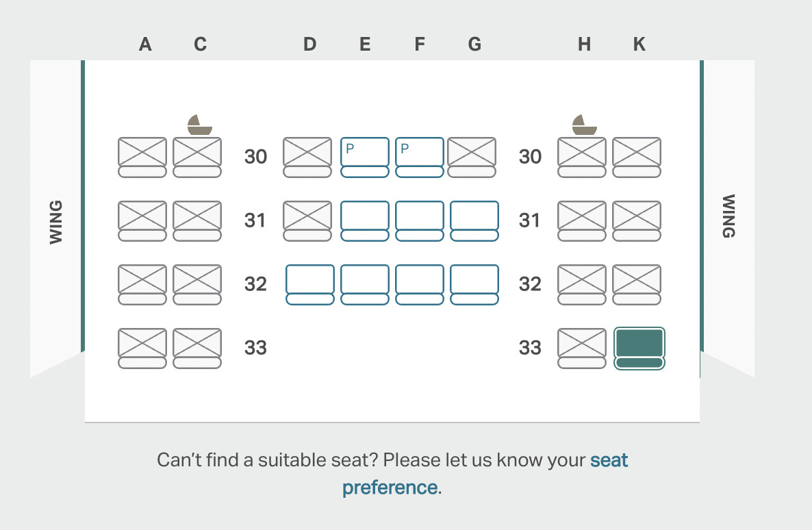
Task: Pick available seat 31G
Action: coord(474,221)
